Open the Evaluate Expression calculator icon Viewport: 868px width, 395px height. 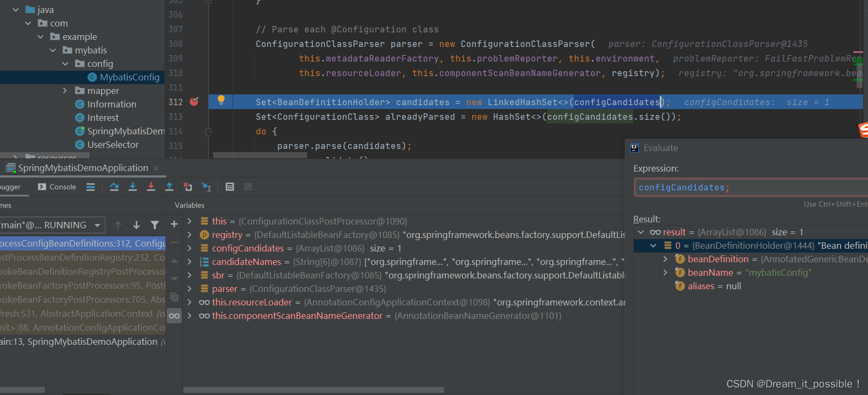coord(230,187)
